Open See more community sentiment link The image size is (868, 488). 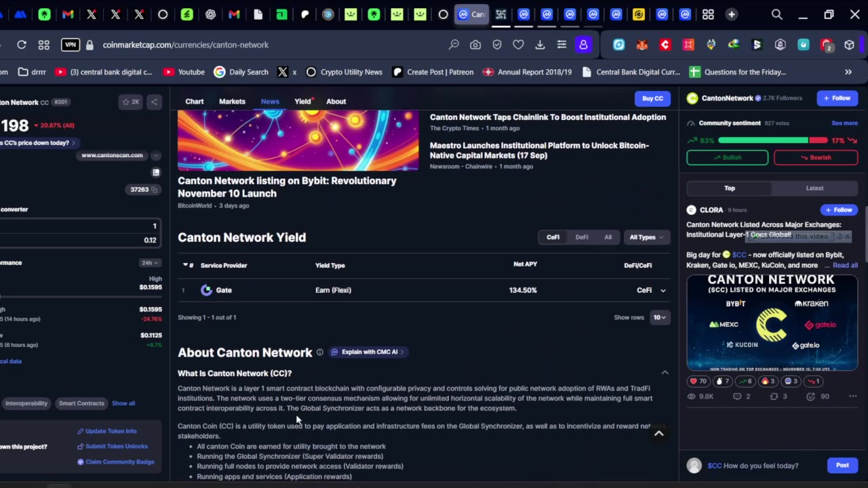[x=844, y=123]
